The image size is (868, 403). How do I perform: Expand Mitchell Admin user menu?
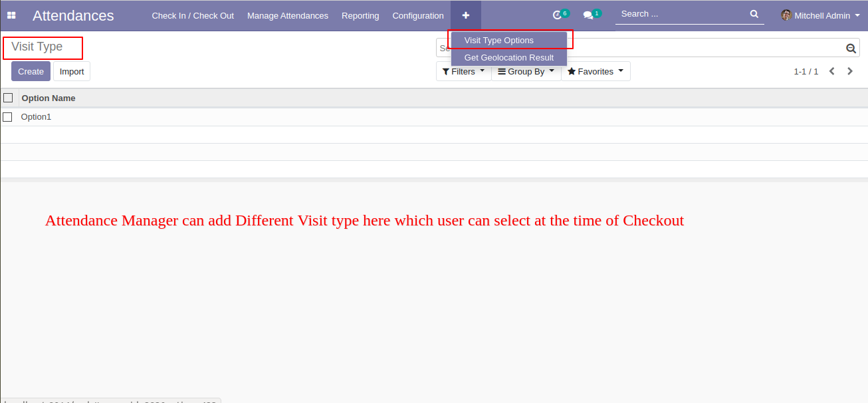coord(820,15)
